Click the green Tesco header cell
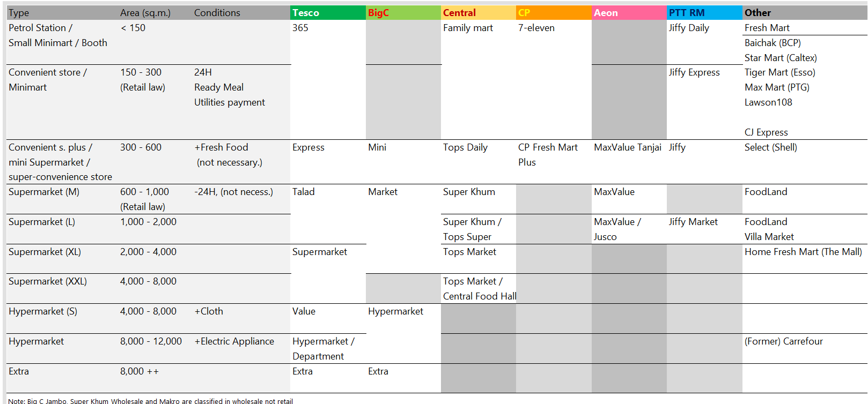This screenshot has width=868, height=404. pyautogui.click(x=327, y=13)
